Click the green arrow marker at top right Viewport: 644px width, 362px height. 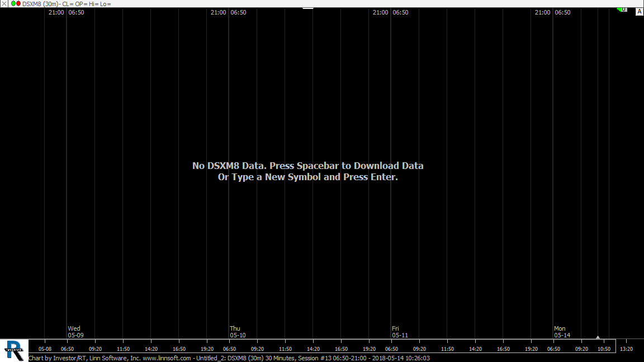click(x=622, y=10)
